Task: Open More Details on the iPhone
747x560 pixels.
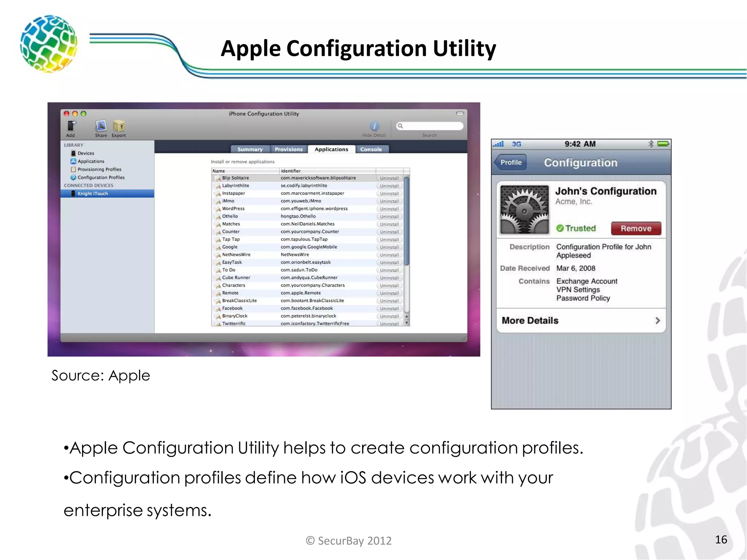Action: click(x=581, y=320)
